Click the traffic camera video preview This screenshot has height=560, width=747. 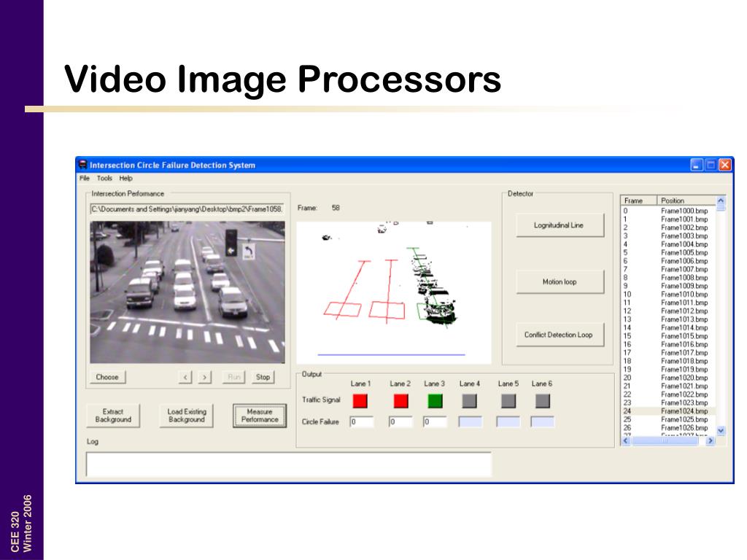click(x=187, y=292)
